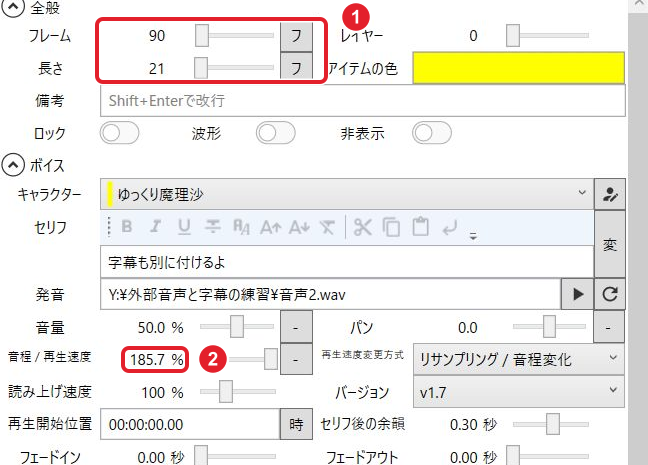This screenshot has height=465, width=648.
Task: Click the セリフ後の余韻 value 0.30 秒
Action: coord(473,424)
